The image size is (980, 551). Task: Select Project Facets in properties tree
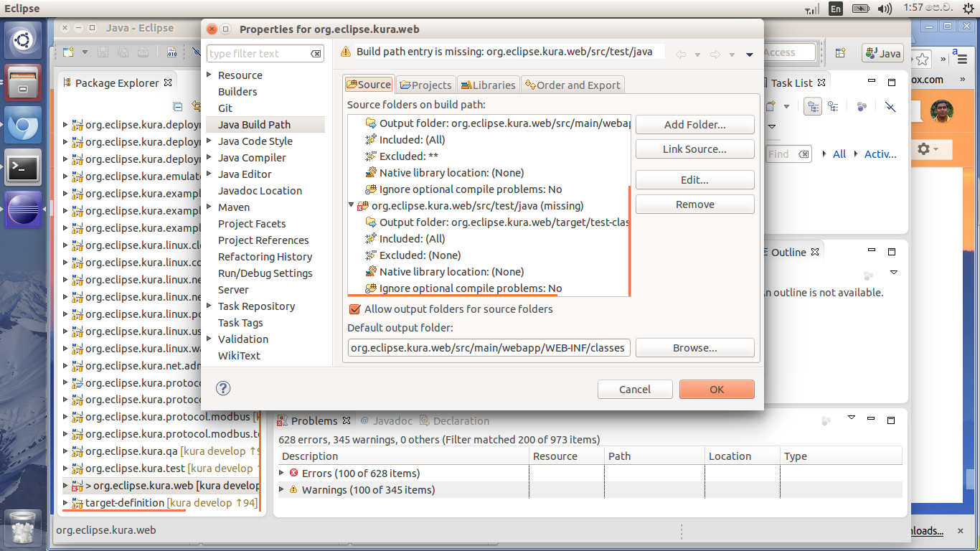[252, 223]
